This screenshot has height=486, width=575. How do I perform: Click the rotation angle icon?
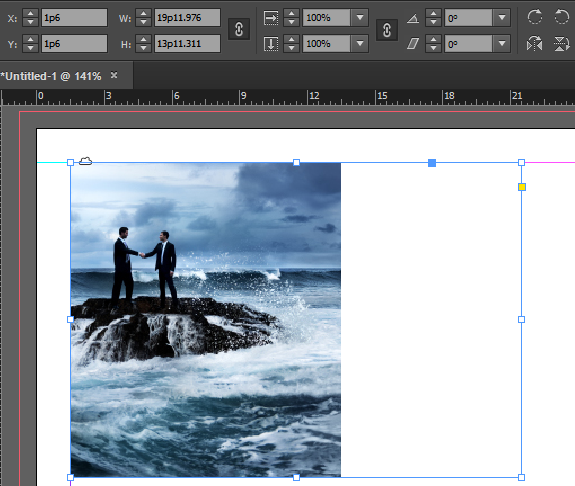(413, 18)
